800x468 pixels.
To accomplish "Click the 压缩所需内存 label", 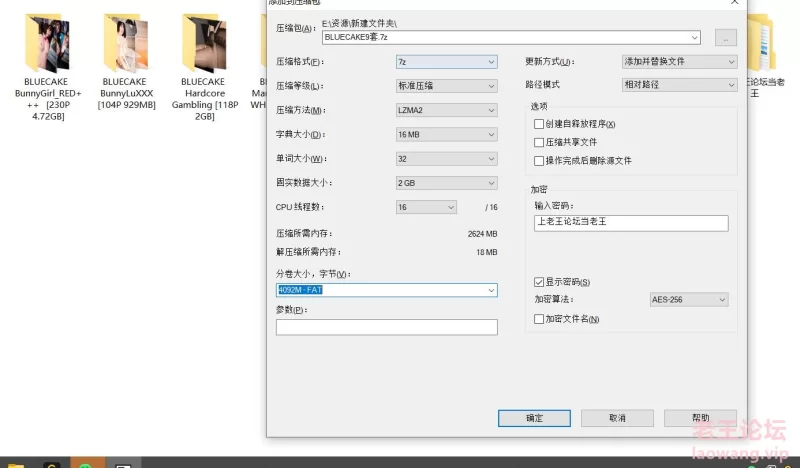I will [x=304, y=234].
